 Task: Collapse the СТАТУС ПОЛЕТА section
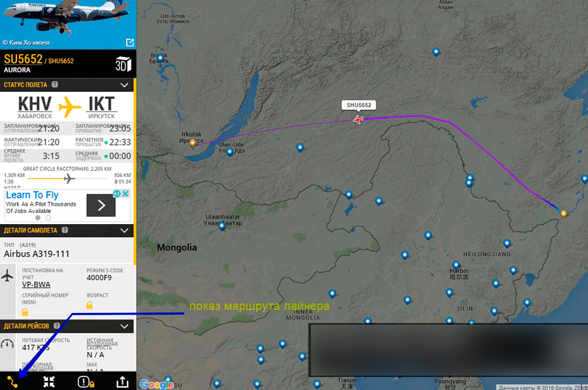(x=125, y=85)
